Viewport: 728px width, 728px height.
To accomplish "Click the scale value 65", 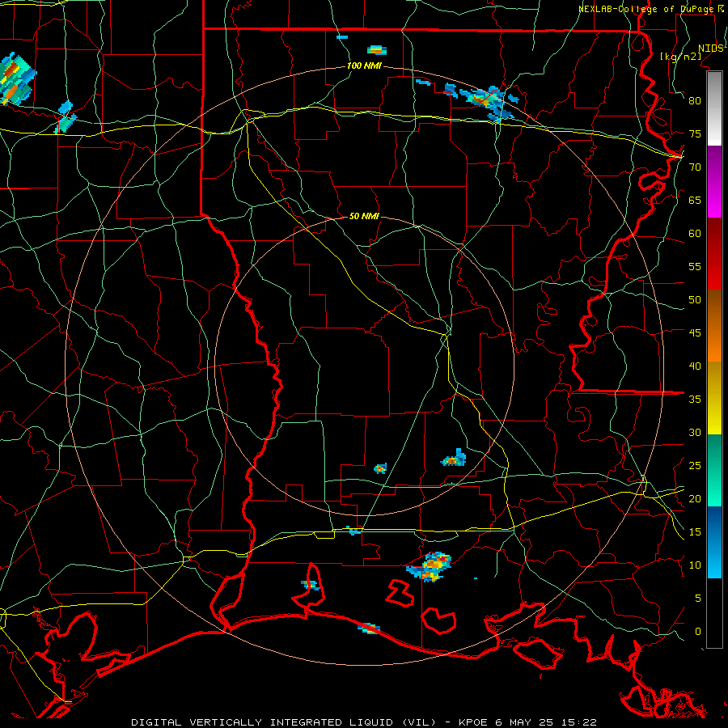I will point(695,200).
